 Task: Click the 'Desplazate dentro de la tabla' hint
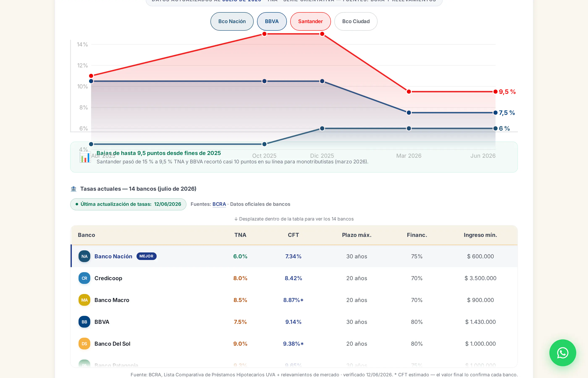[x=294, y=219]
